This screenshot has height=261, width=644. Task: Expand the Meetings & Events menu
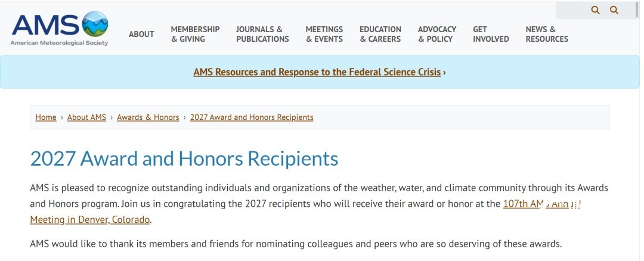pyautogui.click(x=324, y=34)
